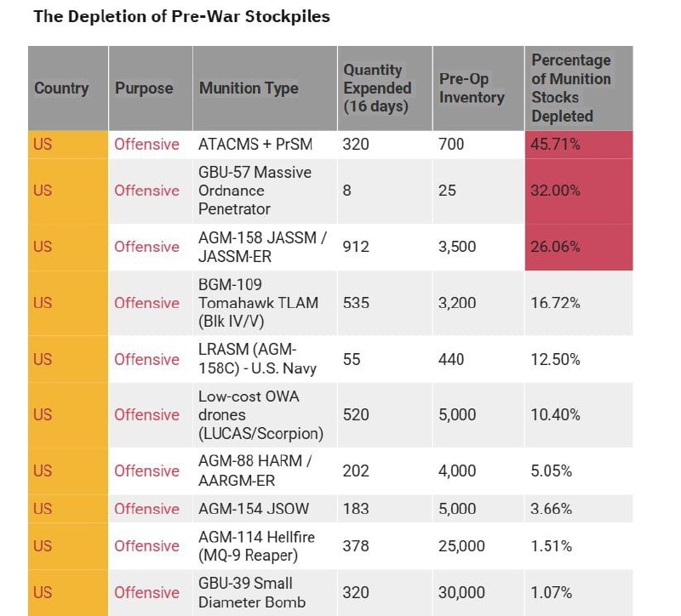681x616 pixels.
Task: Click the red 45.71% depletion cell
Action: click(x=578, y=145)
